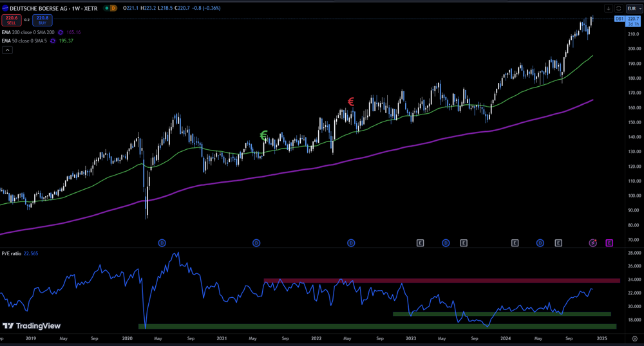644x346 pixels.
Task: Click the orange D data mode badge
Action: click(x=114, y=8)
